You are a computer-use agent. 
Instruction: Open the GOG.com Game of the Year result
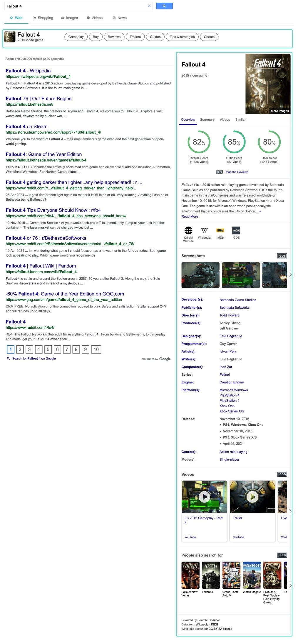(x=65, y=294)
